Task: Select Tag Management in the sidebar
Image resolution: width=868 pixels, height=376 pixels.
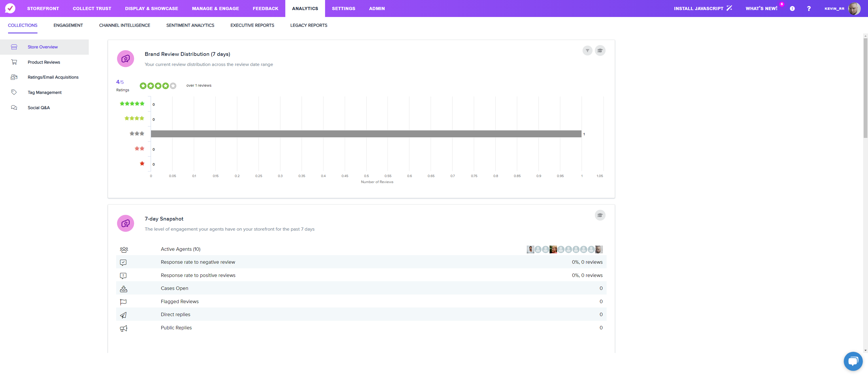Action: pos(44,93)
